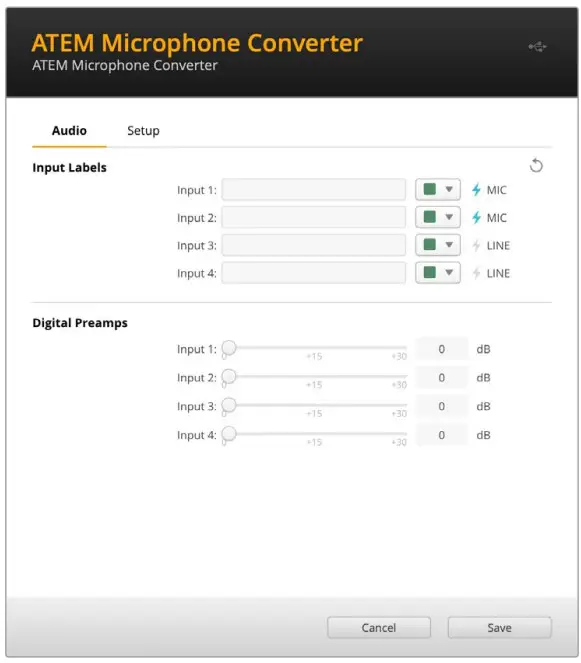Click the Input 2 label text field
581x663 pixels.
click(x=314, y=217)
